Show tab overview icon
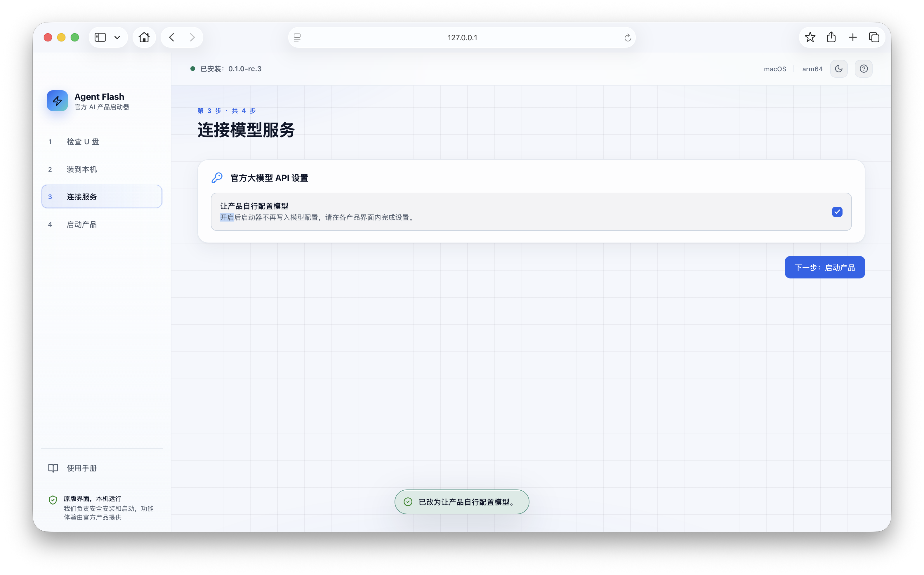This screenshot has width=924, height=575. point(874,37)
